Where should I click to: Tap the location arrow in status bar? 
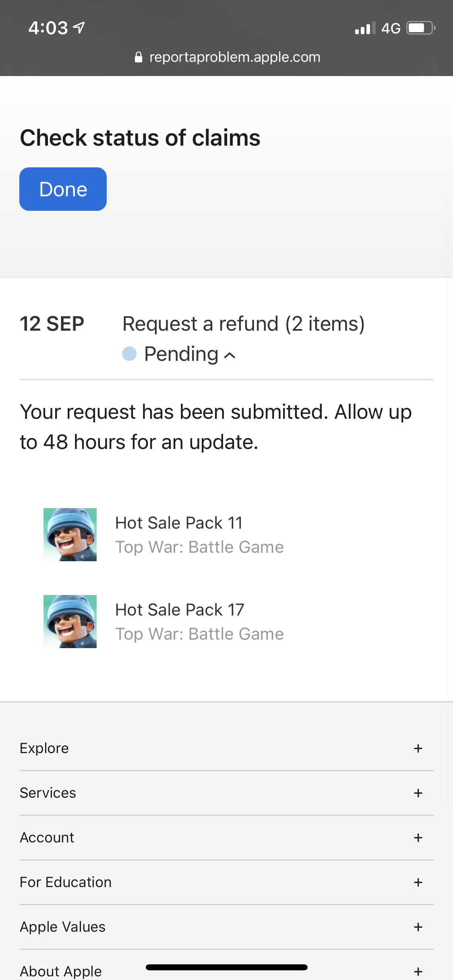click(79, 27)
